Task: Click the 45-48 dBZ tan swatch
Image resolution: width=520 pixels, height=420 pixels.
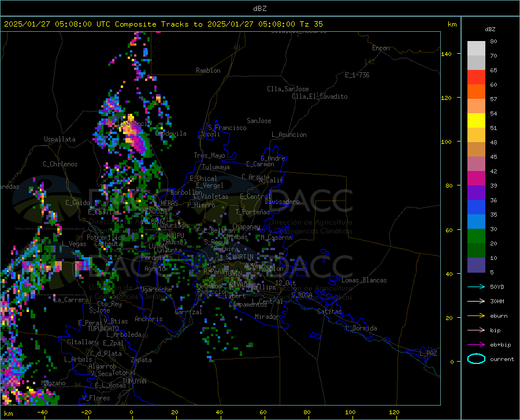Action: tap(476, 150)
